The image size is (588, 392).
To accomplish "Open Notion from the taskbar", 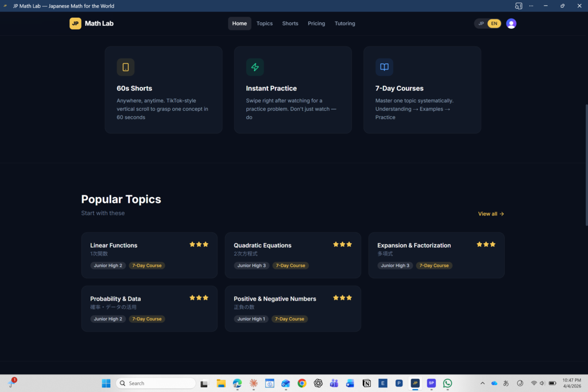I will (366, 383).
